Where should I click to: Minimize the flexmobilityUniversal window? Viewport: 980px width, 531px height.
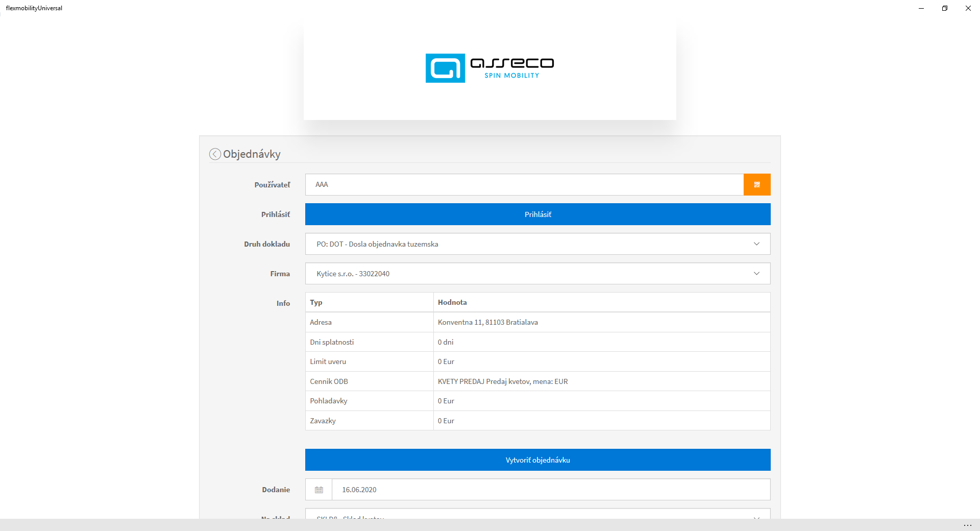coord(921,8)
